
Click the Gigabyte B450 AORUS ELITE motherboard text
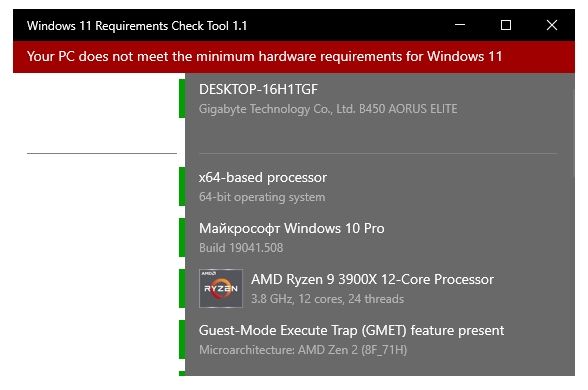coord(328,109)
